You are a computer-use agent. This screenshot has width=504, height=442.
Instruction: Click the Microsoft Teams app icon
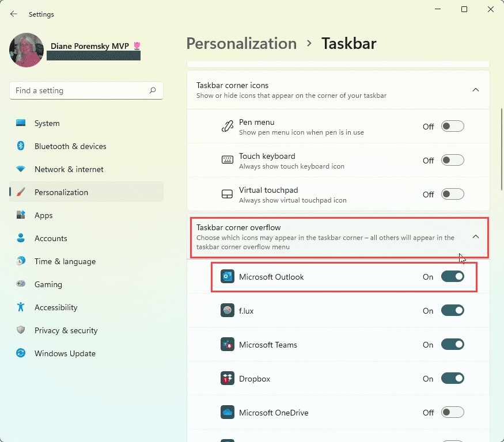(228, 344)
